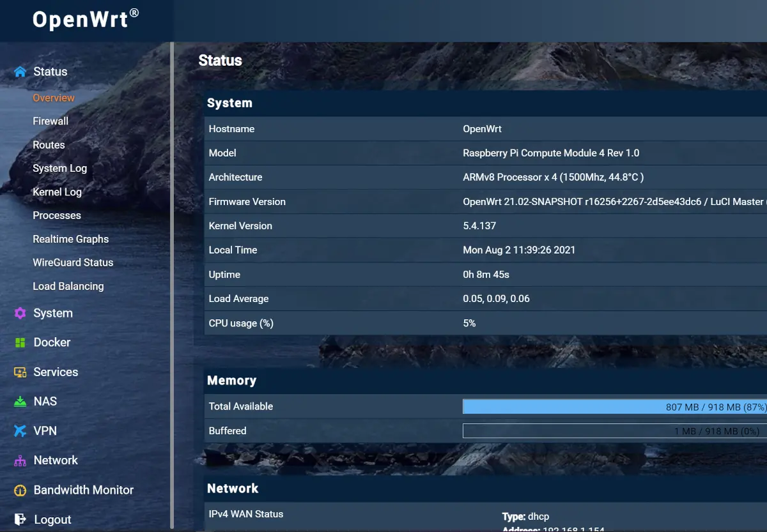This screenshot has height=532, width=767.
Task: Click the green Docker icon
Action: 20,342
